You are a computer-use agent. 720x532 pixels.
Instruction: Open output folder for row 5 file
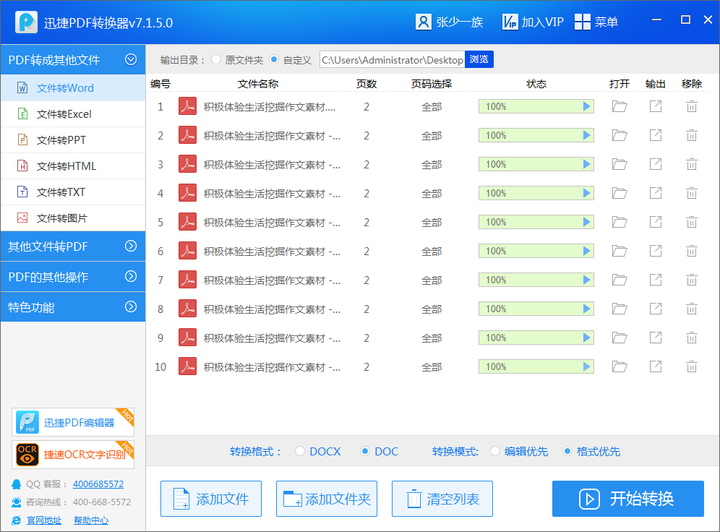coord(619,222)
